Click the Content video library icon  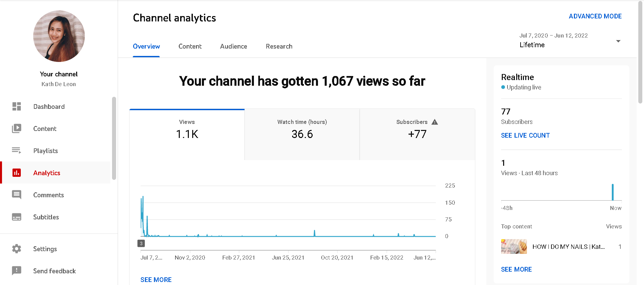tap(16, 129)
